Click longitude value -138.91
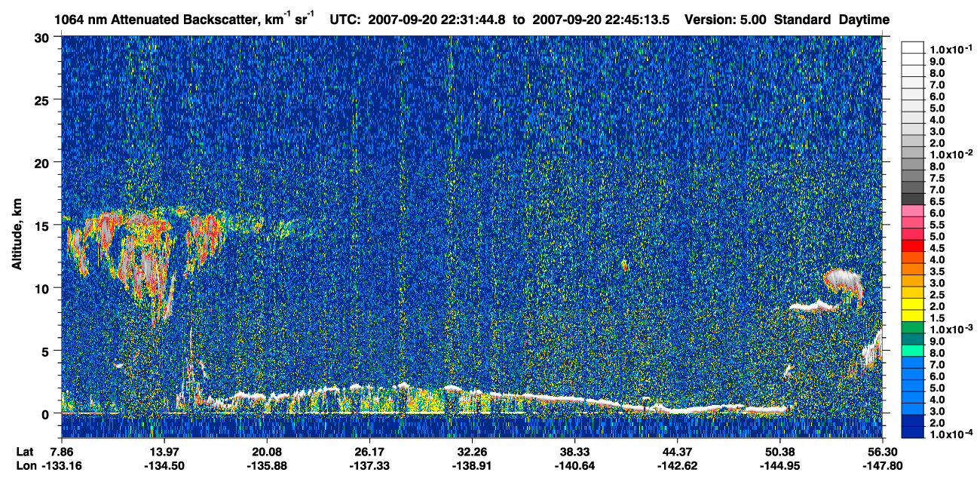 [472, 465]
